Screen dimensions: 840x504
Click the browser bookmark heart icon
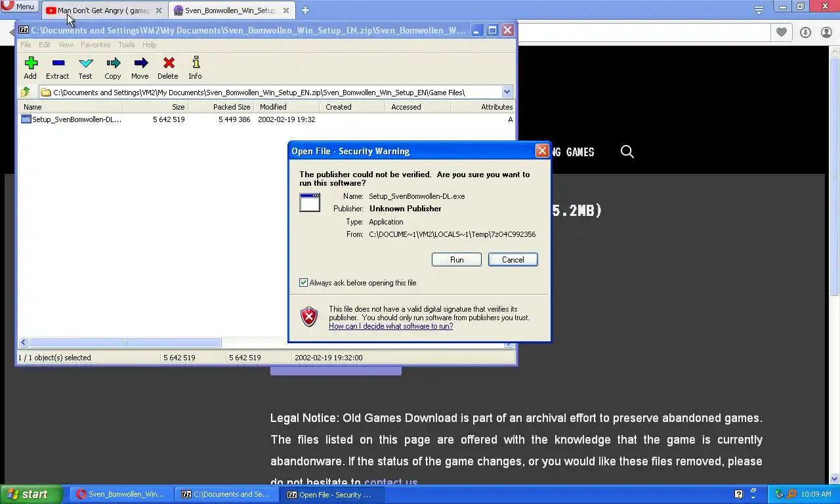781,32
